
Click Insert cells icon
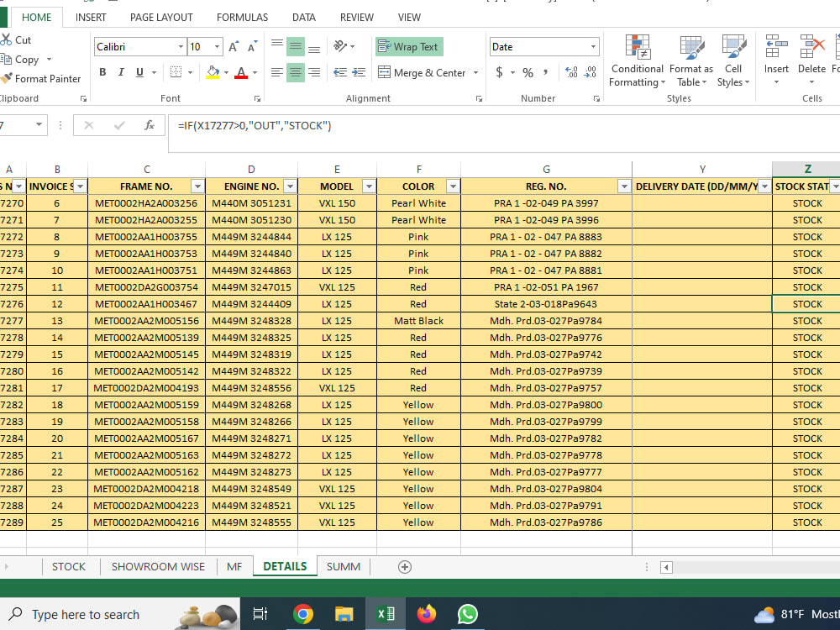(776, 46)
